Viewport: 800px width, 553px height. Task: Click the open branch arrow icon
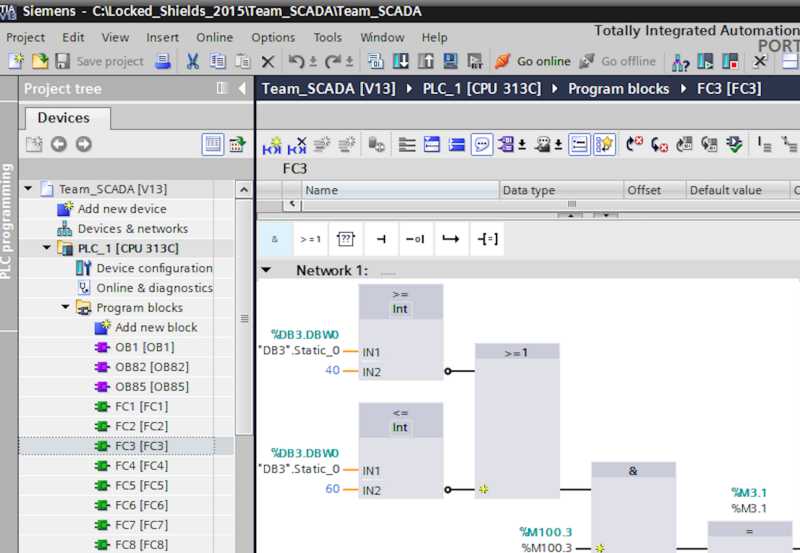(x=451, y=239)
